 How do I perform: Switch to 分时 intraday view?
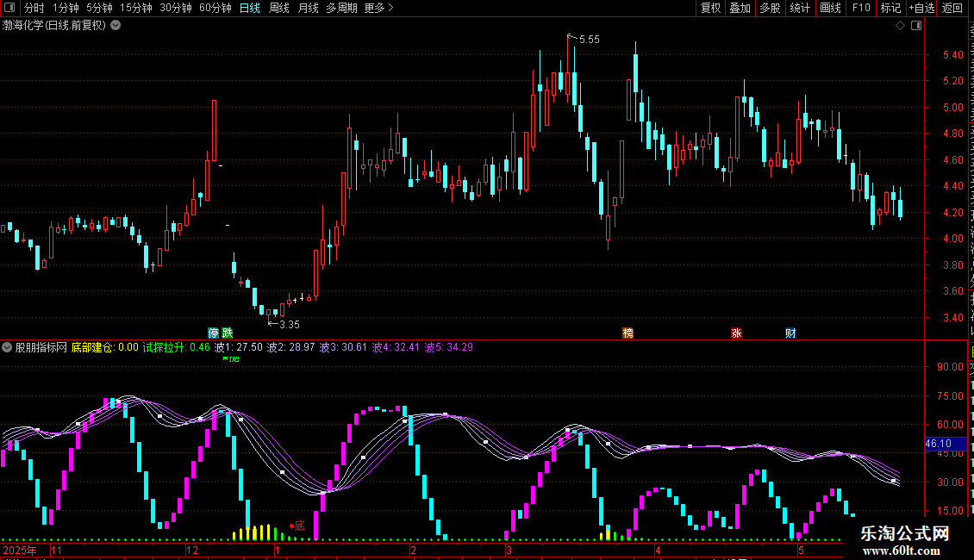[x=34, y=8]
